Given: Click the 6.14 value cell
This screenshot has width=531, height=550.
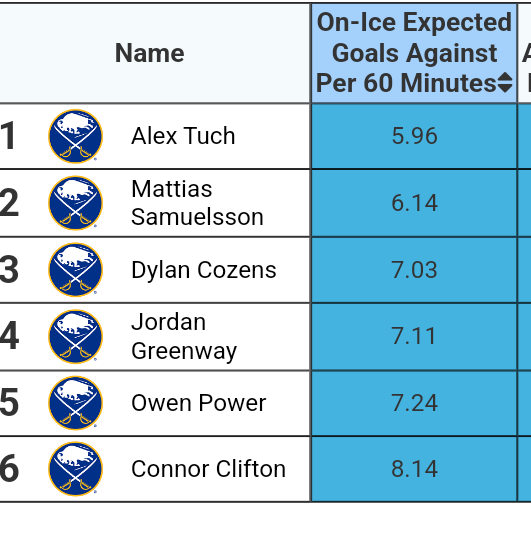Looking at the screenshot, I should coord(414,203).
